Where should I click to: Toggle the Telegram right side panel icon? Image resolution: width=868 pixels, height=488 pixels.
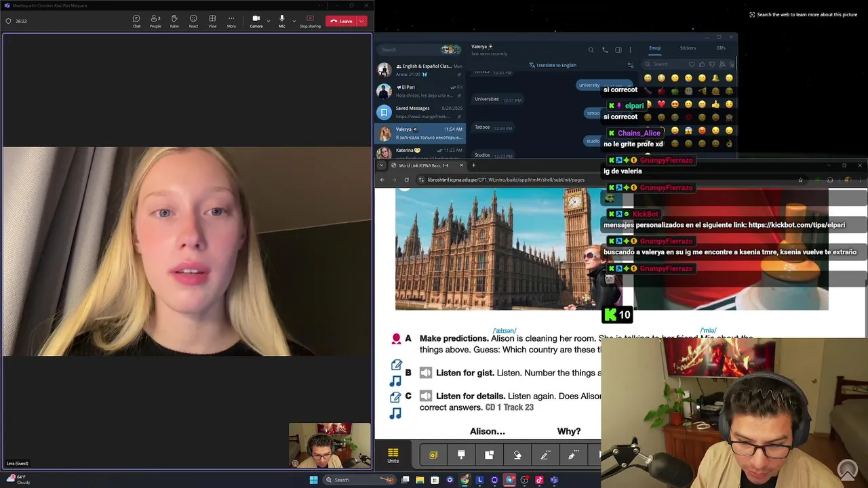(618, 49)
